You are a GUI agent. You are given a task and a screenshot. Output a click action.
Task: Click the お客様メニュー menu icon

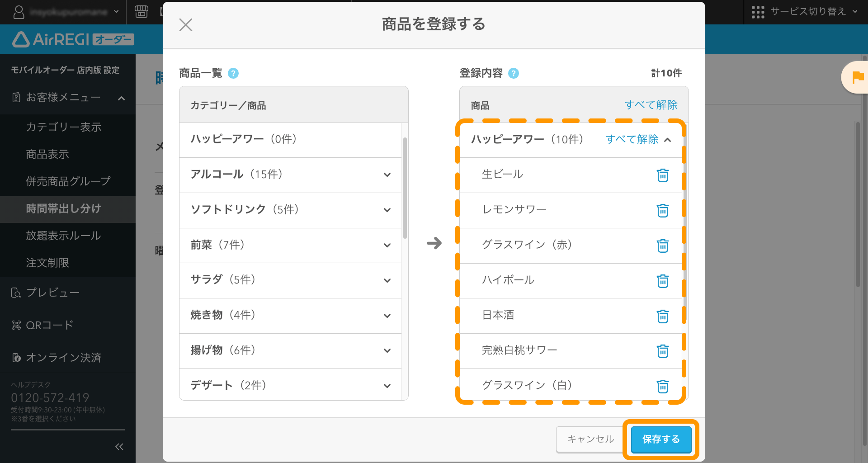tap(16, 98)
